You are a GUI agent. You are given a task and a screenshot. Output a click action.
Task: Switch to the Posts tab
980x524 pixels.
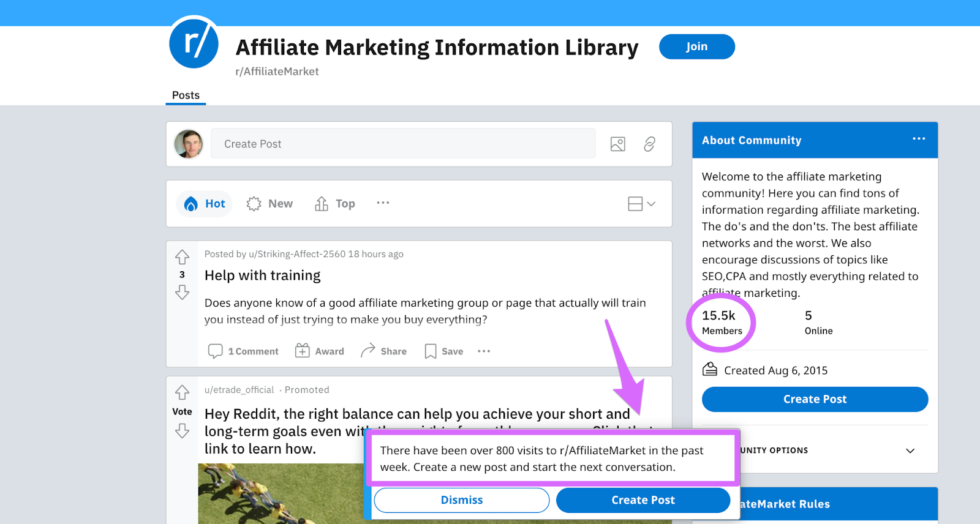click(x=186, y=95)
